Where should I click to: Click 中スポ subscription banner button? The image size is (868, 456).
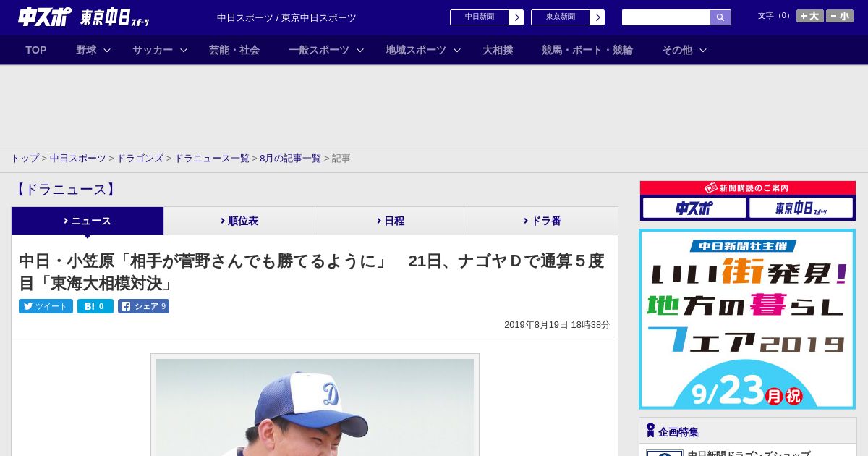[694, 208]
